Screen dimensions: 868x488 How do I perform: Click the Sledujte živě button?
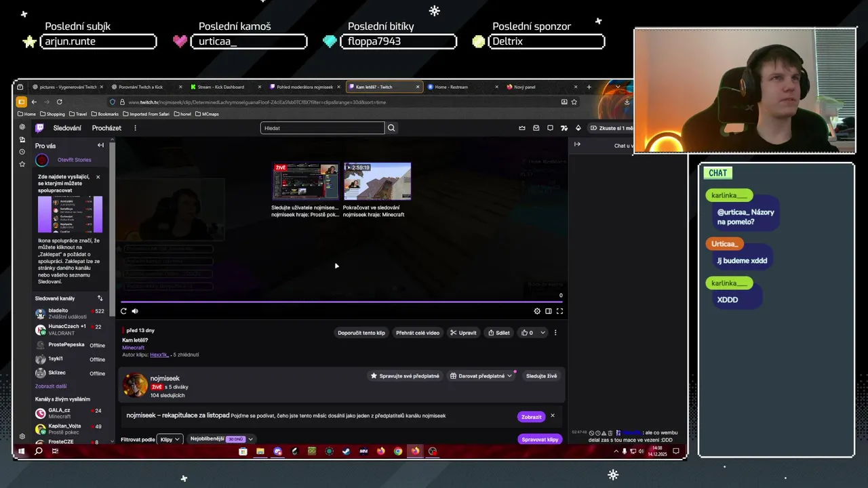coord(542,375)
